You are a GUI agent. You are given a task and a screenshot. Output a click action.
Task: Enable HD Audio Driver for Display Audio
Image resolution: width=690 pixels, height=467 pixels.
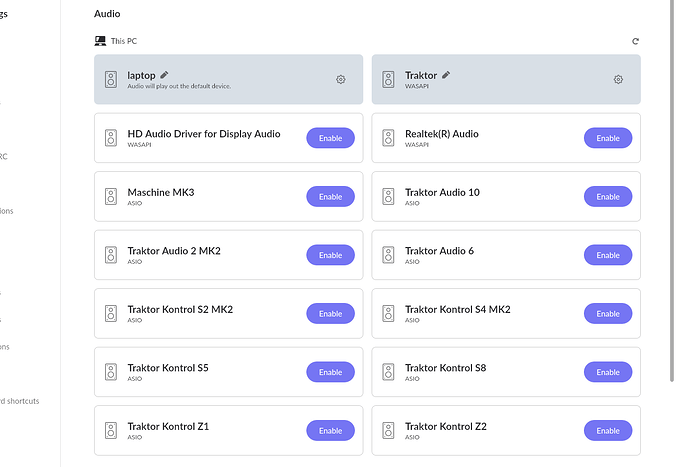(x=330, y=138)
